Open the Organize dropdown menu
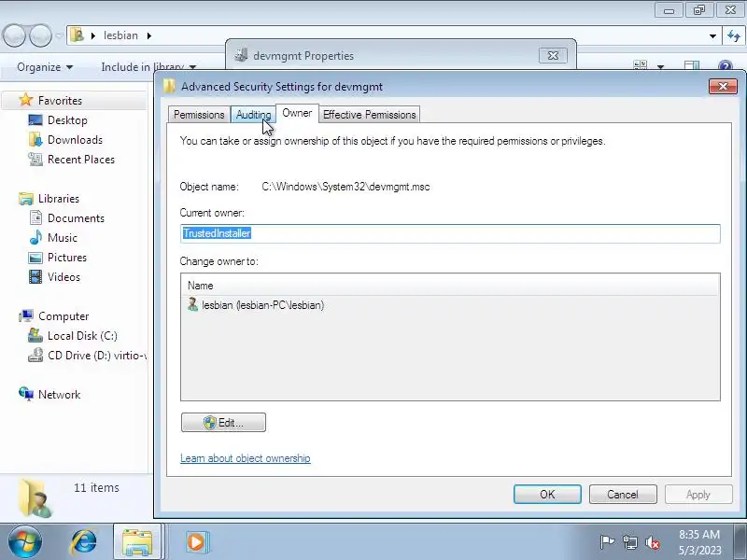 [45, 67]
